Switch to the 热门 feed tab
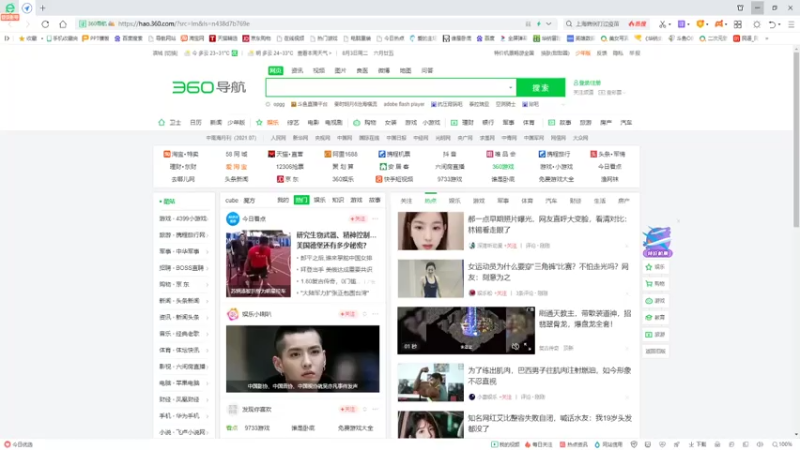 (x=302, y=200)
